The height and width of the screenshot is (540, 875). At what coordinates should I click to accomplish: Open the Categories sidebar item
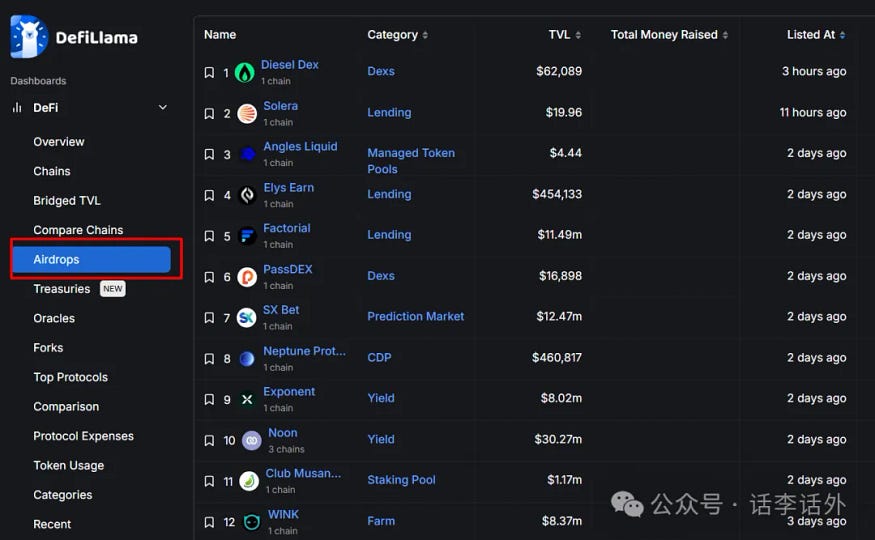click(x=62, y=495)
